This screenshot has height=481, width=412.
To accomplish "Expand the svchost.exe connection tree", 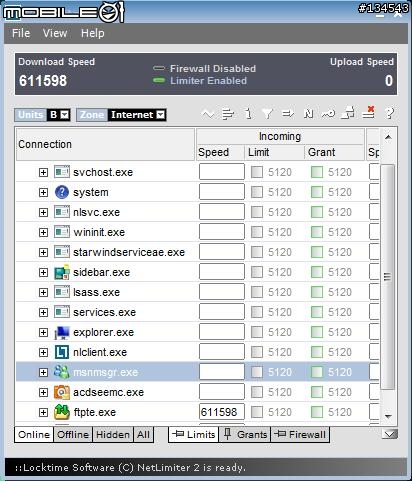I will pos(43,172).
